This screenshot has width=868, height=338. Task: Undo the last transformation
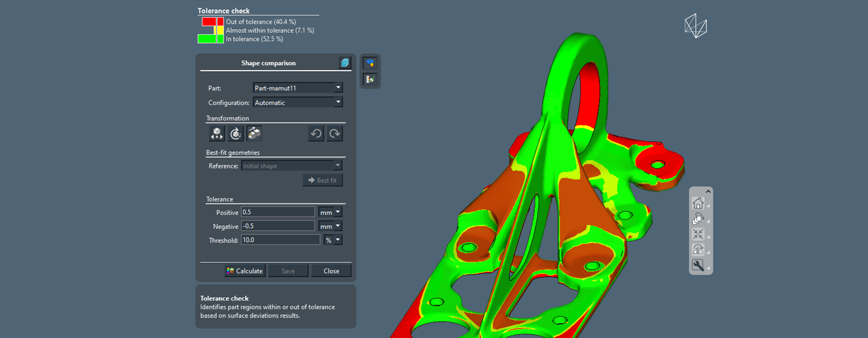316,134
